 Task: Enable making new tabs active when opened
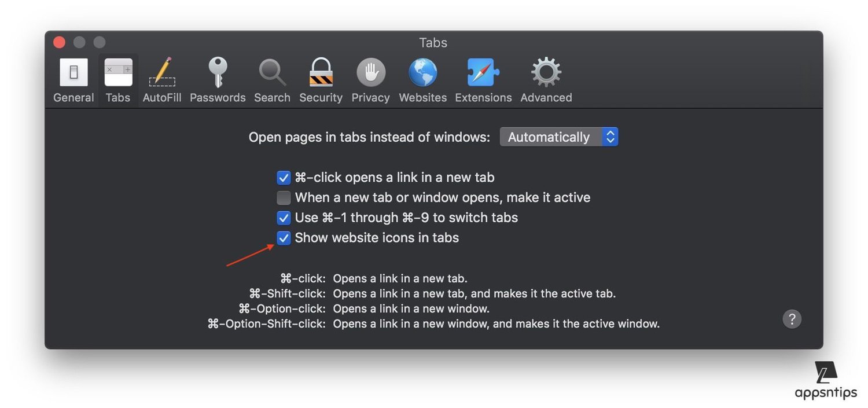284,197
